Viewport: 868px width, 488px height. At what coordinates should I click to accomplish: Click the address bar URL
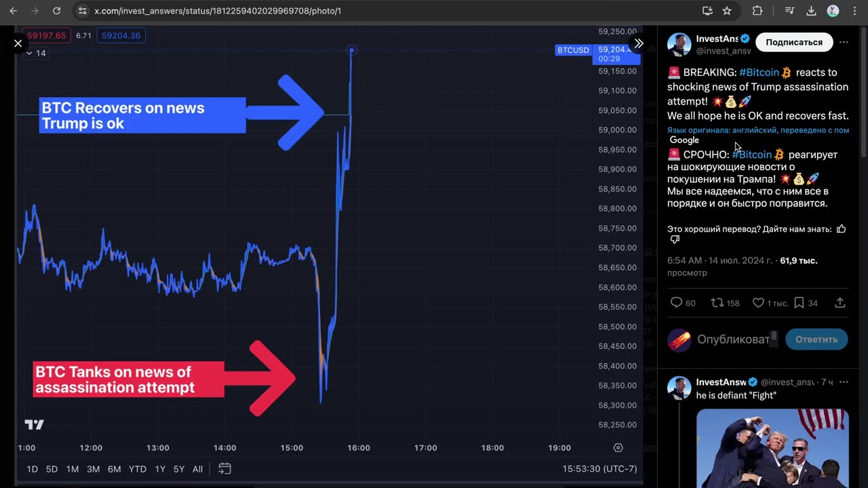(x=218, y=11)
